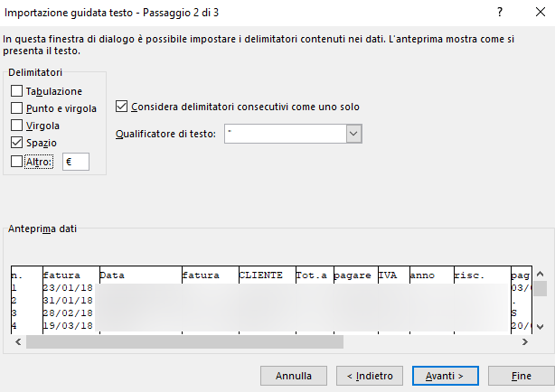Tick the Virgola delimiter checkbox

point(16,126)
